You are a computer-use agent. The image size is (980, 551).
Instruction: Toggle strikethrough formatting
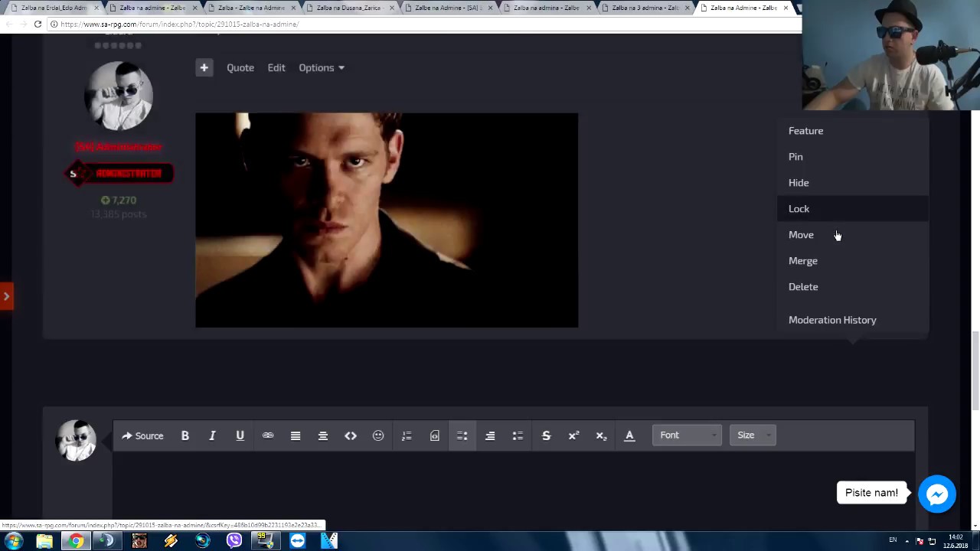point(546,435)
